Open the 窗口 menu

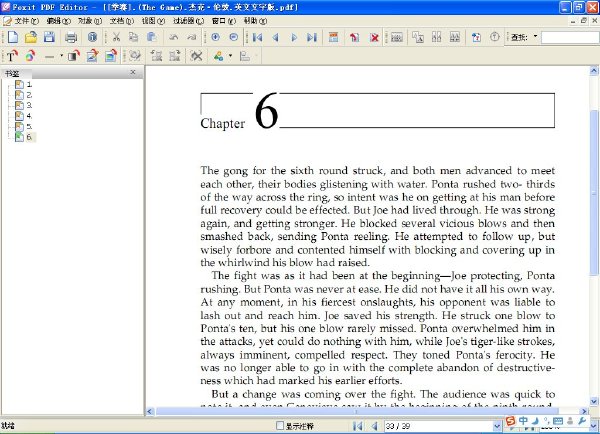coord(224,21)
